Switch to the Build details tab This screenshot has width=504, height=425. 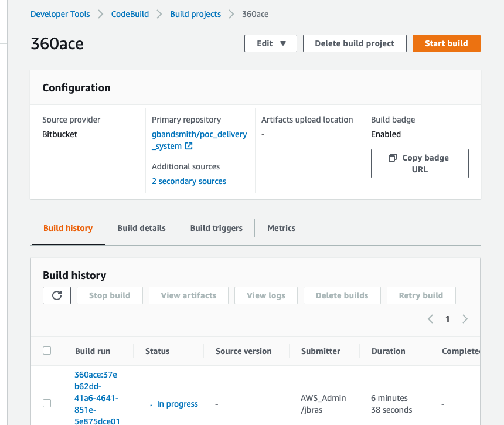[x=141, y=228]
